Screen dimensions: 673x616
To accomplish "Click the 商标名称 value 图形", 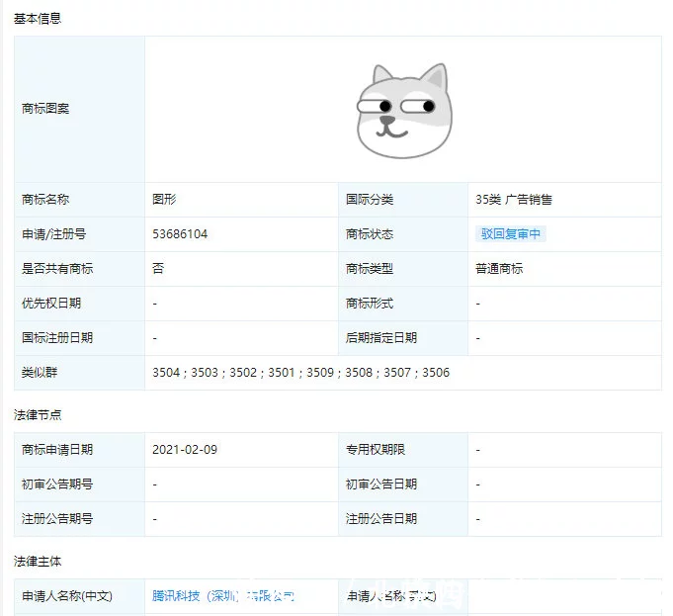I will point(164,200).
